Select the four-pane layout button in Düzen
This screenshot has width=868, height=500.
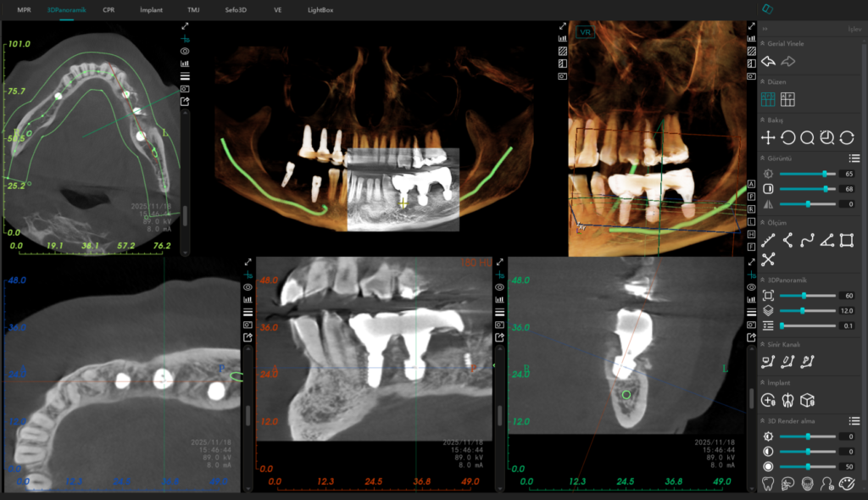coord(787,100)
